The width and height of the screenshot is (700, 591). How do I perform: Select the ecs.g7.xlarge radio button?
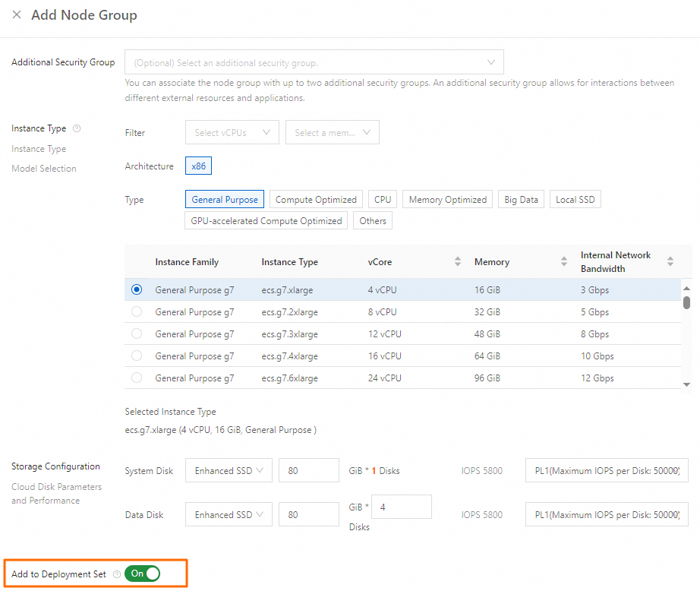click(137, 289)
